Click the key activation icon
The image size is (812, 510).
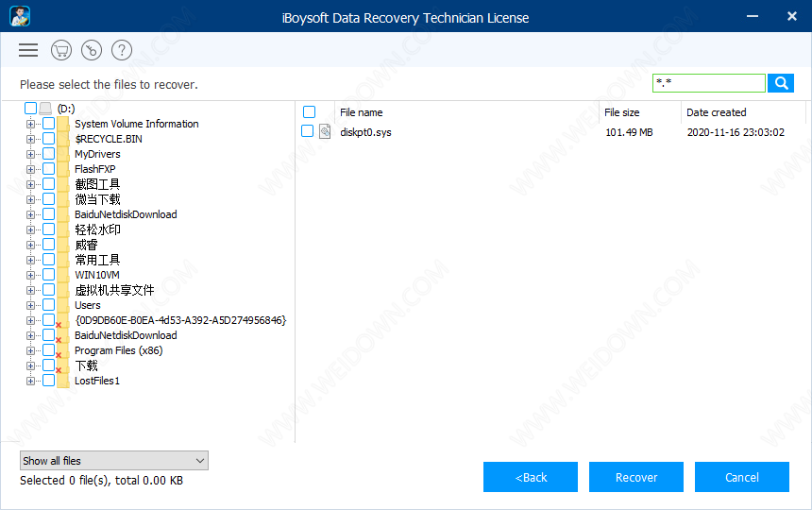[92, 50]
